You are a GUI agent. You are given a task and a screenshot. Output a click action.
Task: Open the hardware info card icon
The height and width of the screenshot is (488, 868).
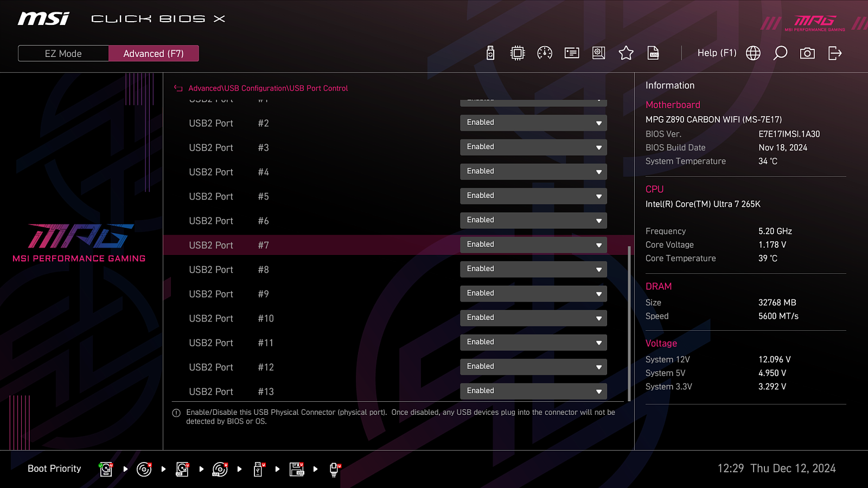tap(572, 53)
